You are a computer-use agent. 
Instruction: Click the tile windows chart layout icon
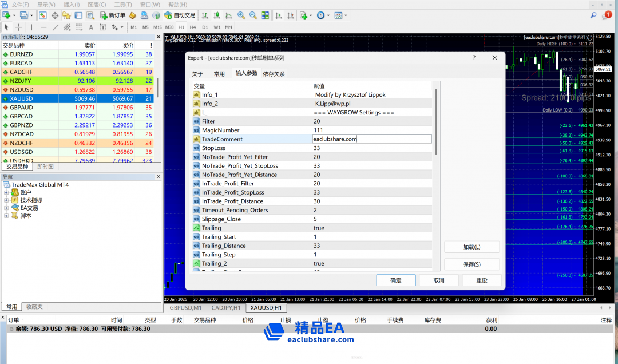(x=266, y=15)
